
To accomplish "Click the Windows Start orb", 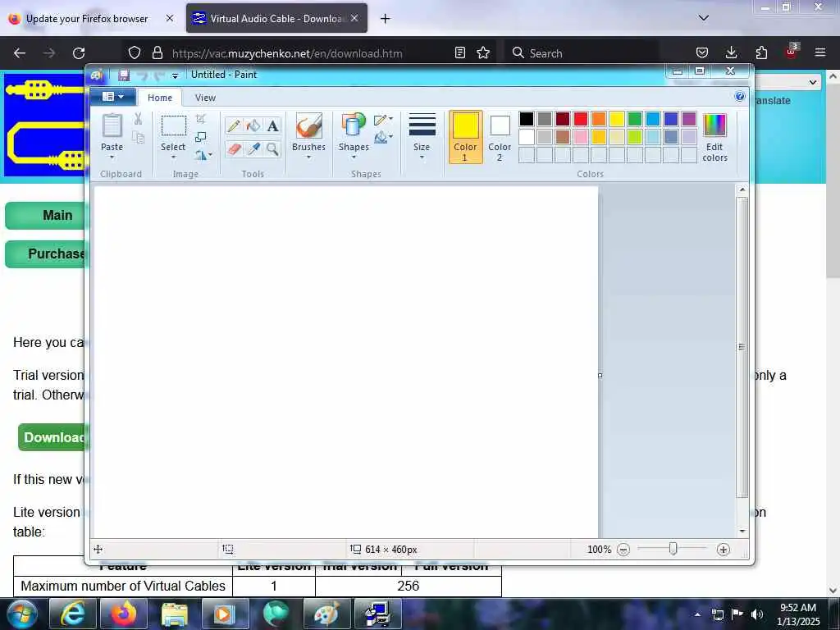I will 22,614.
